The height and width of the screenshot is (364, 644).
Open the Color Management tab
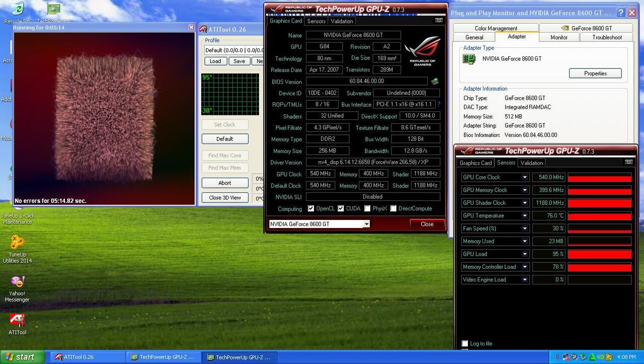point(496,28)
